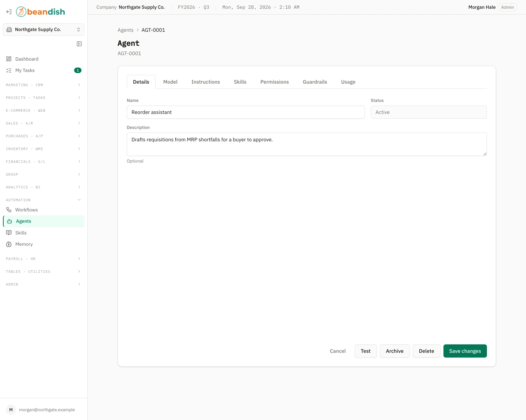Click the logout arrow icon beside beandish logo
This screenshot has width=526, height=420.
pos(9,12)
